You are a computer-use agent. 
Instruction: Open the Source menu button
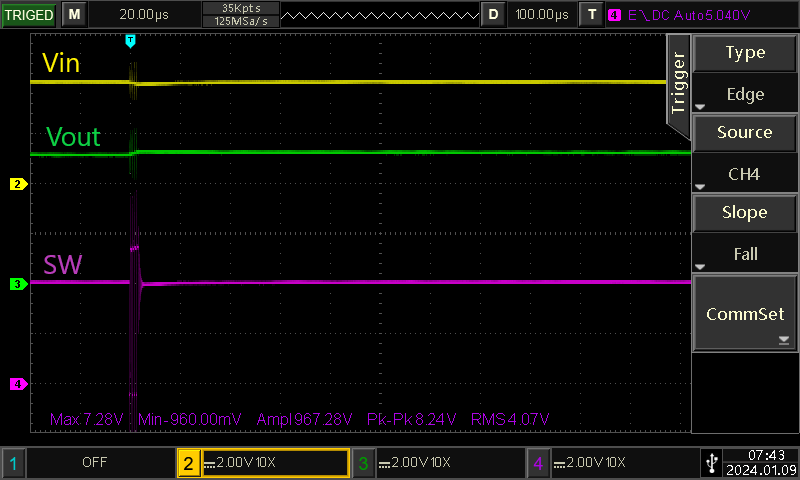[x=745, y=133]
